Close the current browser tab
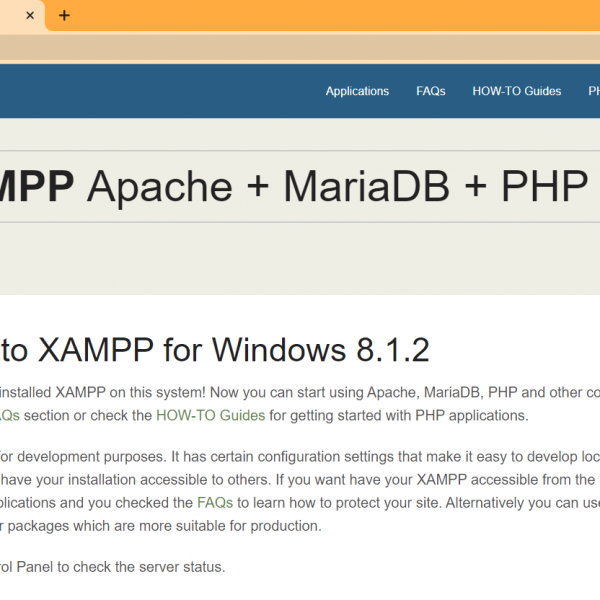 [x=30, y=16]
